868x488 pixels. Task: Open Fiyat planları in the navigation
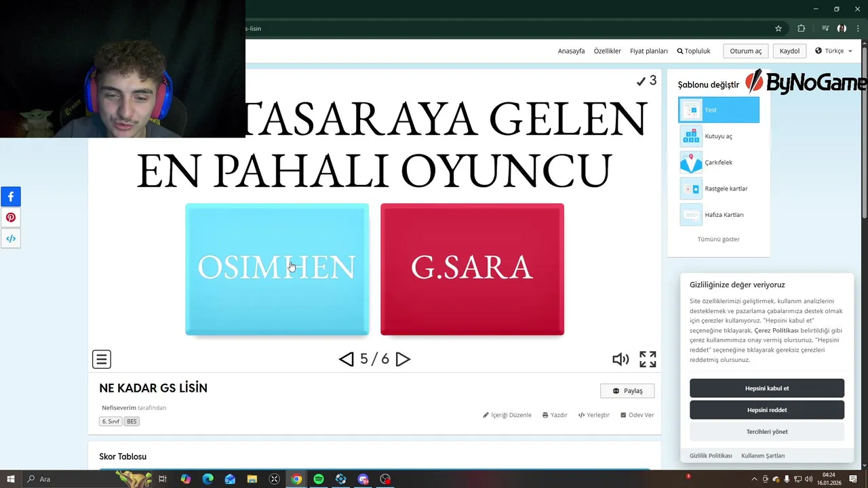[649, 51]
